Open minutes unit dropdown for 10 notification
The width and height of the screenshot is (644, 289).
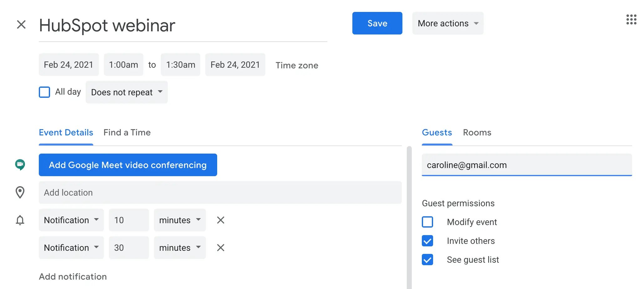click(180, 220)
